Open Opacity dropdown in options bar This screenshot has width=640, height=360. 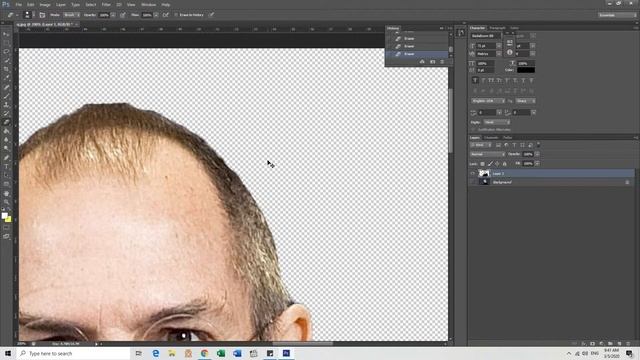(x=113, y=15)
